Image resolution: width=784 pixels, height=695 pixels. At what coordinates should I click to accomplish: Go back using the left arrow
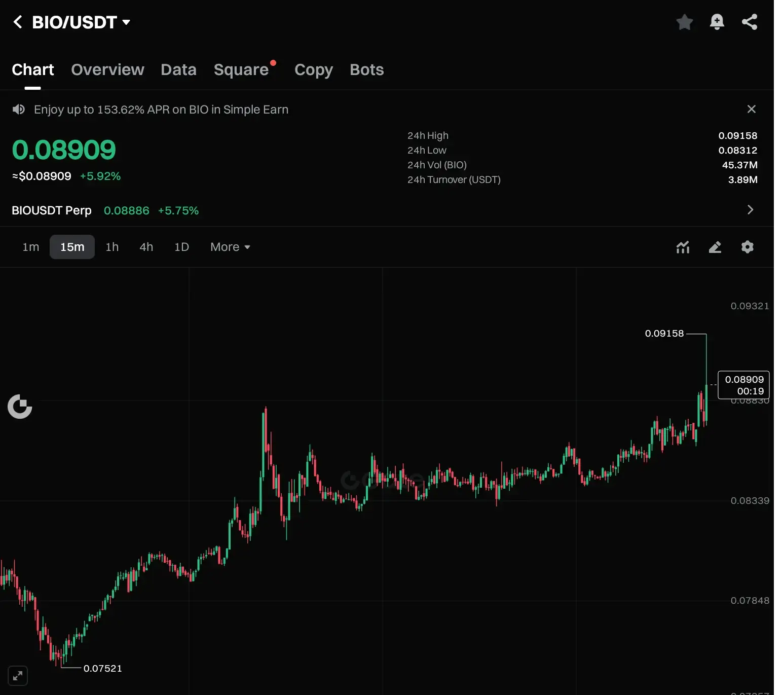(x=18, y=22)
